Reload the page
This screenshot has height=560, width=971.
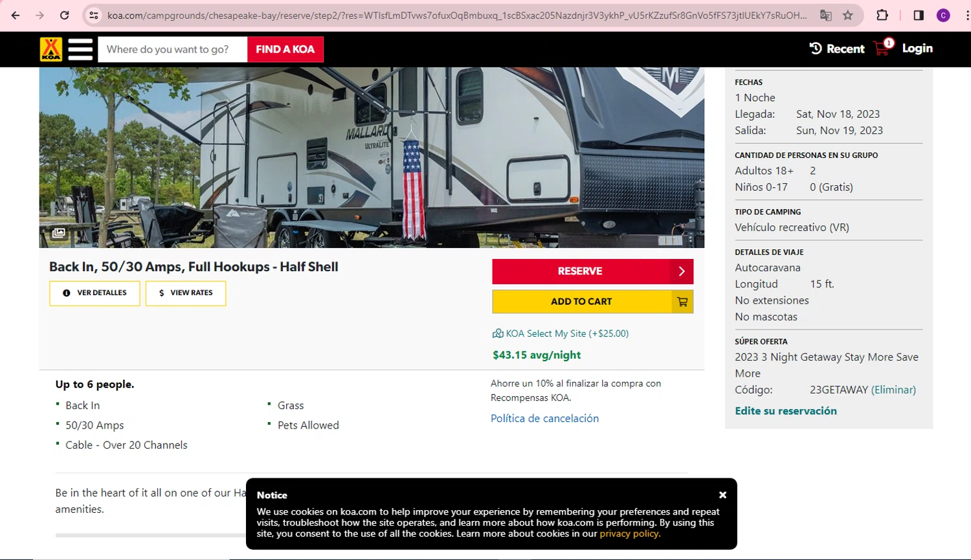point(64,15)
